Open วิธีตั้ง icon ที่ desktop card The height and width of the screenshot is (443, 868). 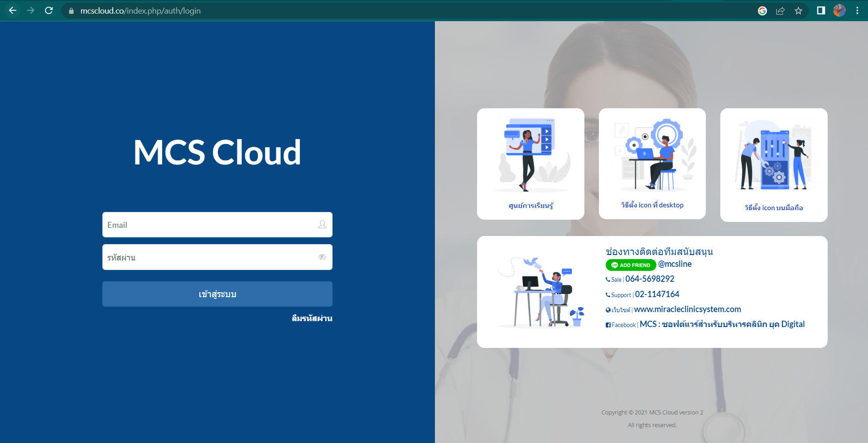[652, 164]
